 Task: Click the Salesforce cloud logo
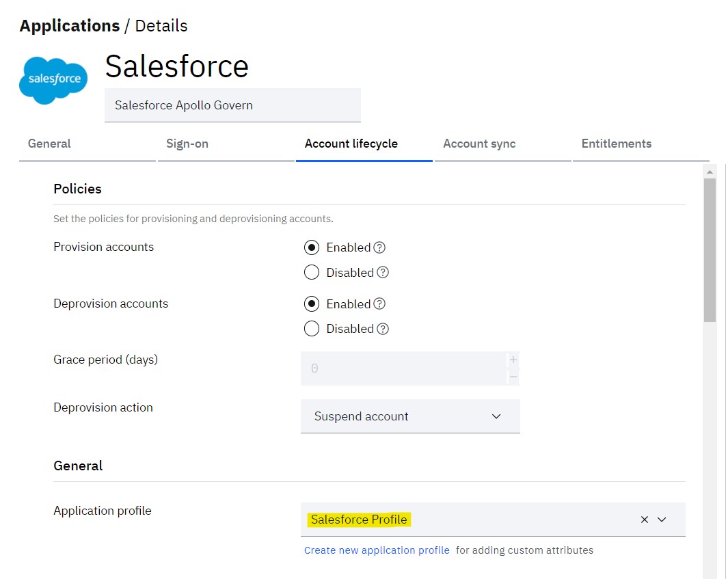(53, 81)
